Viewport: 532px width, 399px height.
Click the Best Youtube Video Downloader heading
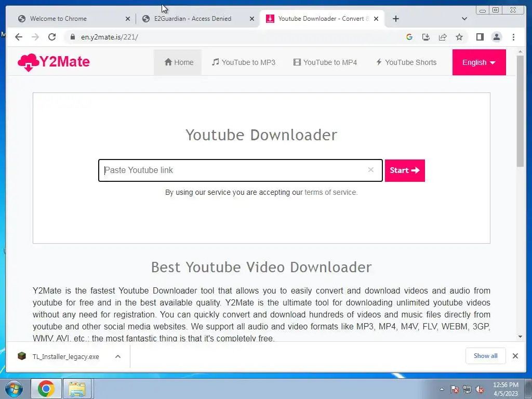click(261, 268)
